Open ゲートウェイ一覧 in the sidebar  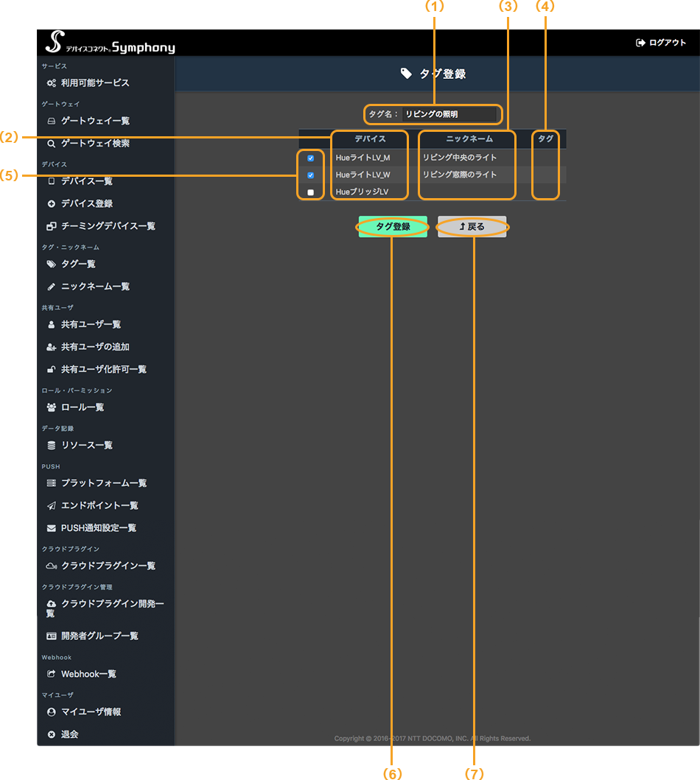coord(95,121)
